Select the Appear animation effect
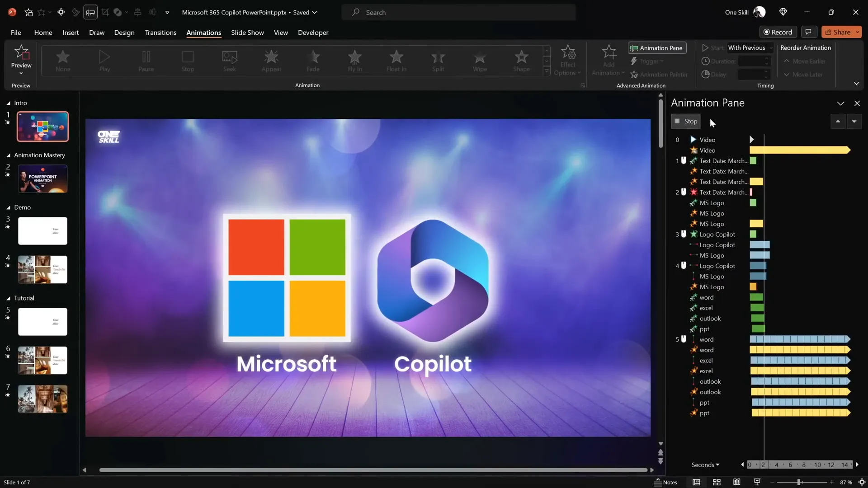The image size is (868, 488). point(271,61)
